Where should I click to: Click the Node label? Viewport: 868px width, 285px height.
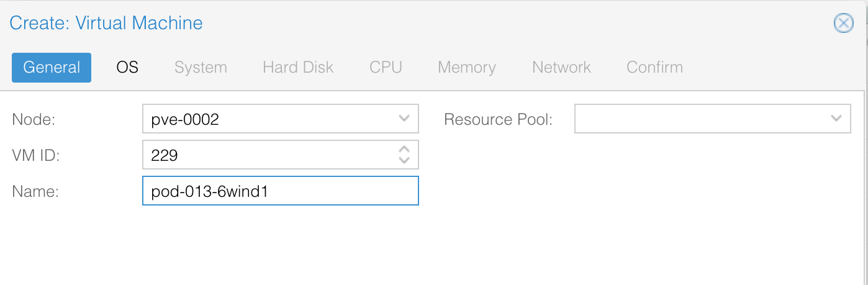click(34, 119)
